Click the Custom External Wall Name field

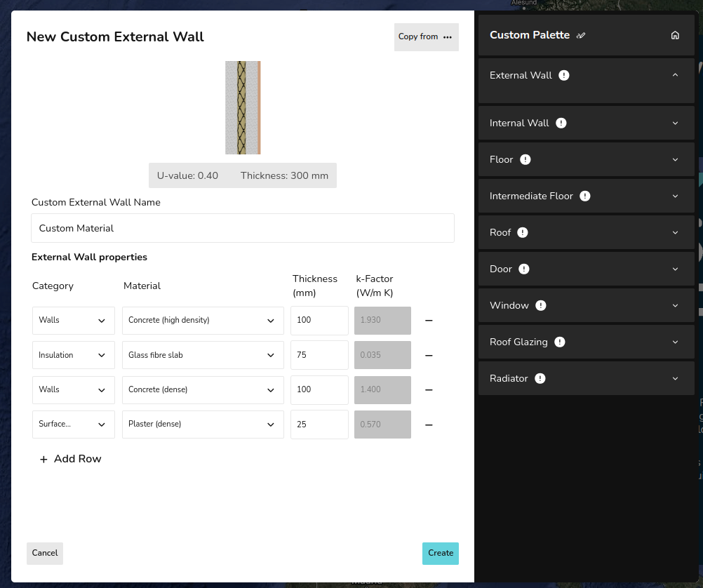click(243, 228)
